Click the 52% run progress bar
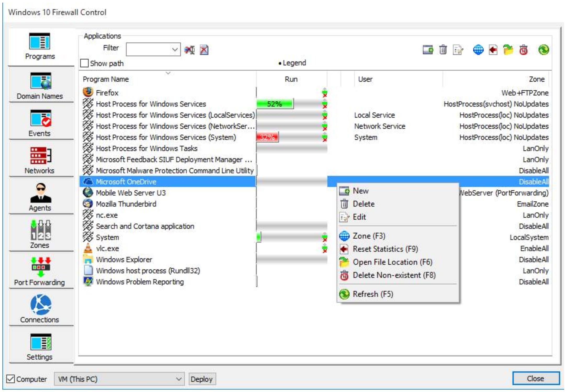 coord(274,104)
